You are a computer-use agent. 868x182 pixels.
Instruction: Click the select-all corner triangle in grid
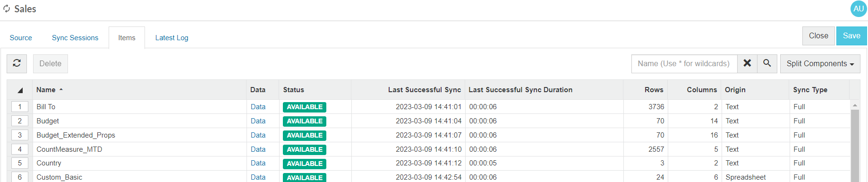pos(20,90)
